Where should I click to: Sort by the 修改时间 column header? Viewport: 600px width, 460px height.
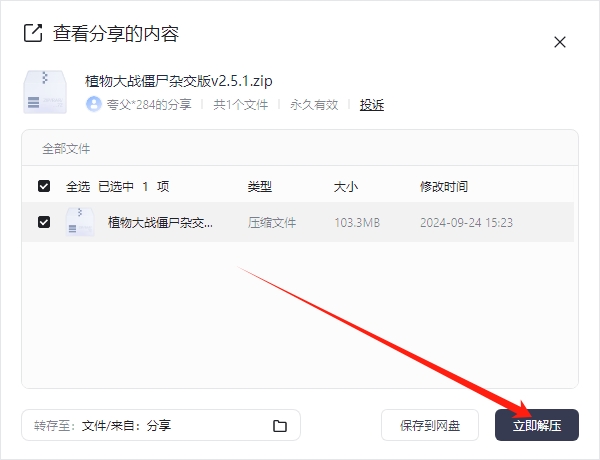(x=443, y=187)
